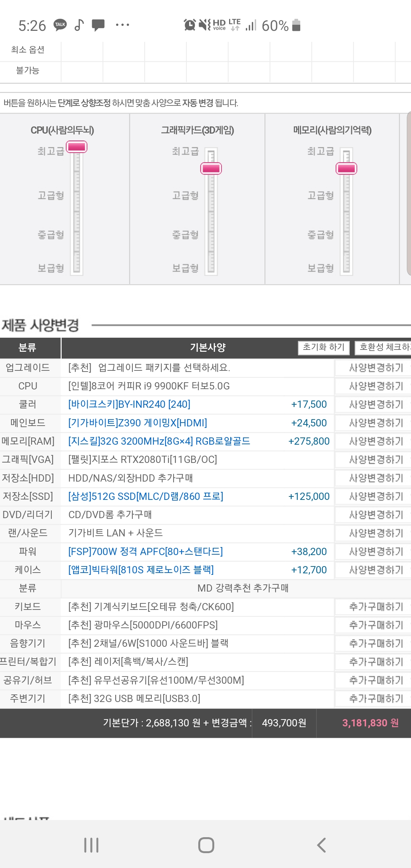Tap the message bubble notification icon
The width and height of the screenshot is (411, 868).
coord(98,25)
